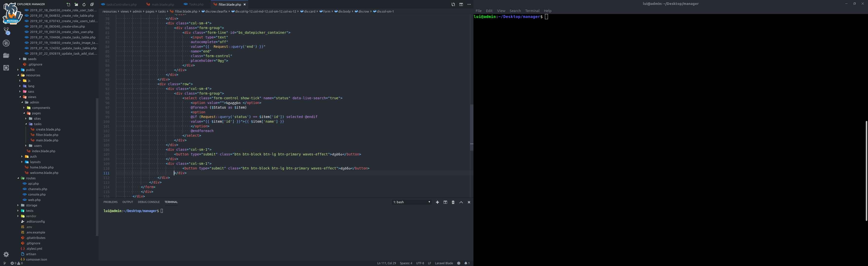Open Source Control in the activity bar

(6, 31)
